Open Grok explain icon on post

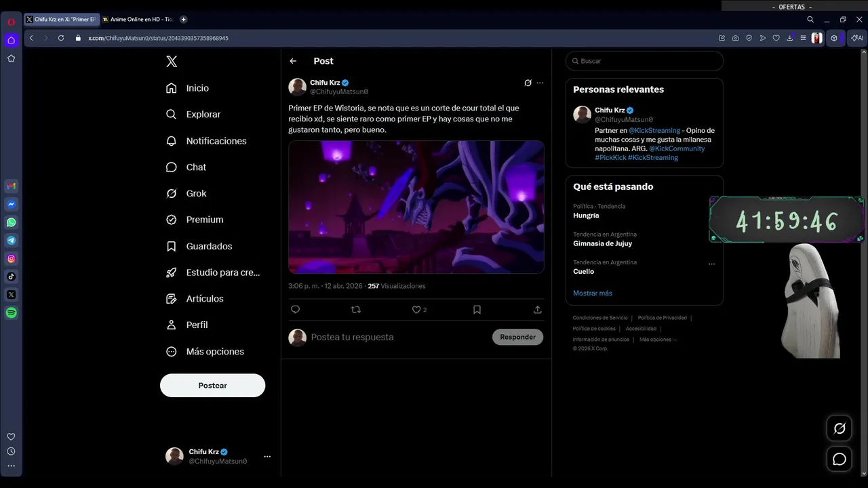pyautogui.click(x=528, y=83)
